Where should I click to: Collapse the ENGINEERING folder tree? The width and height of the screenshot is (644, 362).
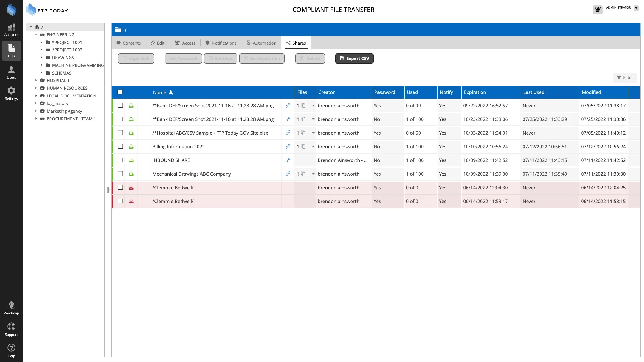pos(36,35)
